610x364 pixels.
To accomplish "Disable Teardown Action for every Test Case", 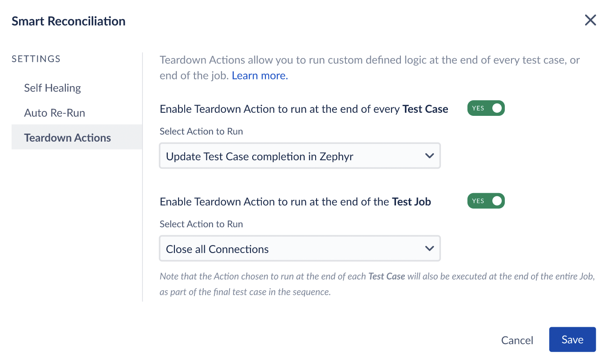I will click(486, 108).
